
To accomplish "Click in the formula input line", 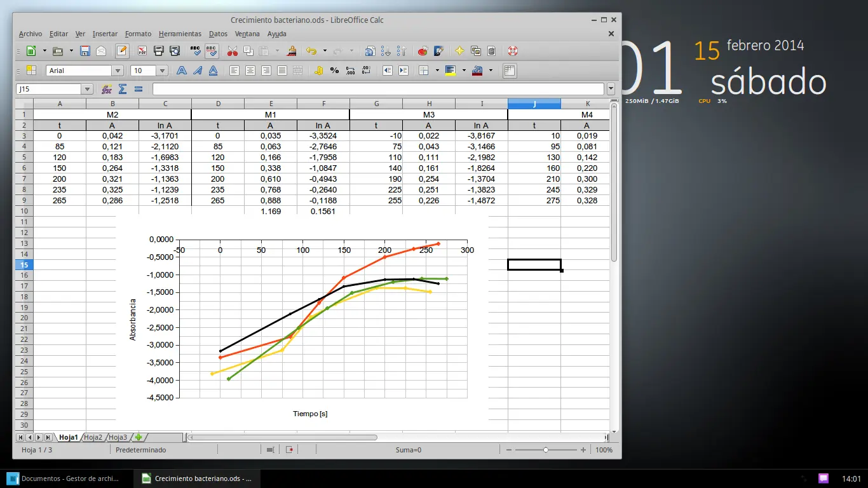I will (x=378, y=89).
